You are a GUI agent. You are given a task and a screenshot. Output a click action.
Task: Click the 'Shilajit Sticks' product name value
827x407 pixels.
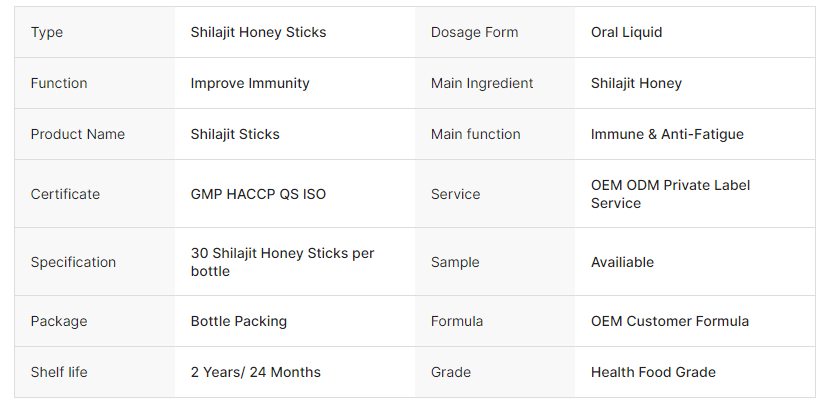(235, 134)
